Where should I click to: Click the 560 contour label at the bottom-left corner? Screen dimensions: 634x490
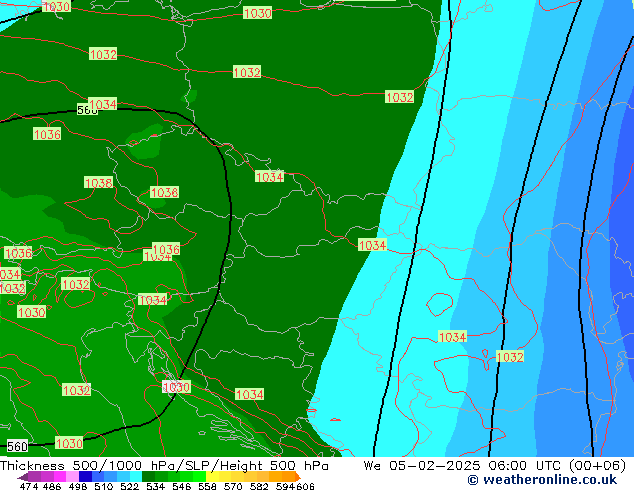tap(17, 446)
